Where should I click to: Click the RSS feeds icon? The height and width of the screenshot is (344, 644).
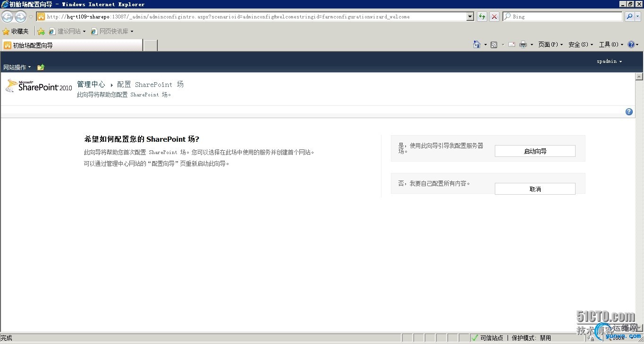click(x=494, y=44)
